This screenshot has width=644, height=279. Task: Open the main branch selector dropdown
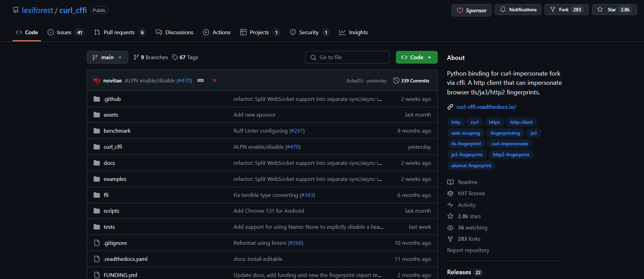click(x=107, y=57)
